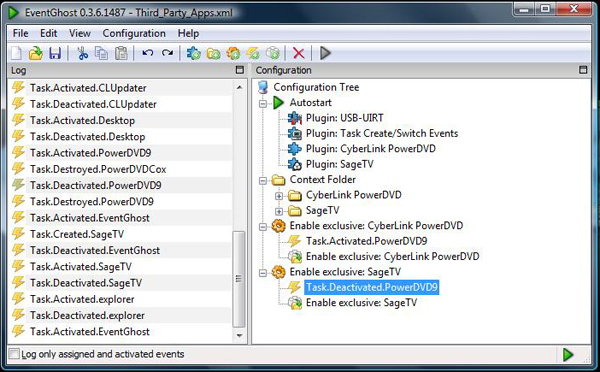Expand the CyberLink PowerDVD folder
The height and width of the screenshot is (372, 600).
[279, 196]
